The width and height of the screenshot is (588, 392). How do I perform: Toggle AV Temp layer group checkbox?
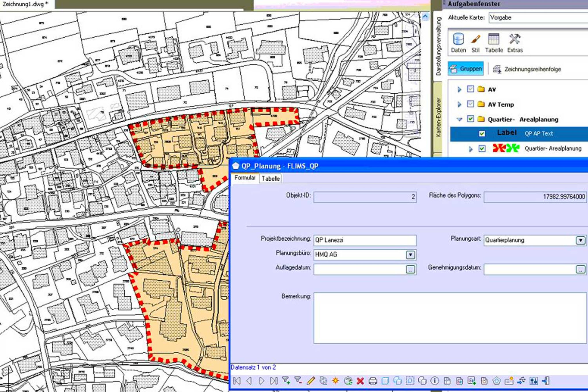click(x=470, y=104)
